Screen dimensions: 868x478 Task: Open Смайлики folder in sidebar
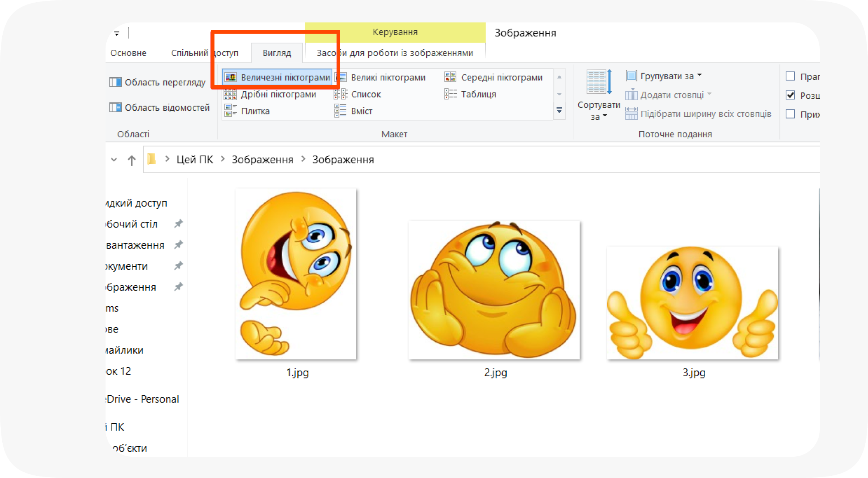point(125,350)
